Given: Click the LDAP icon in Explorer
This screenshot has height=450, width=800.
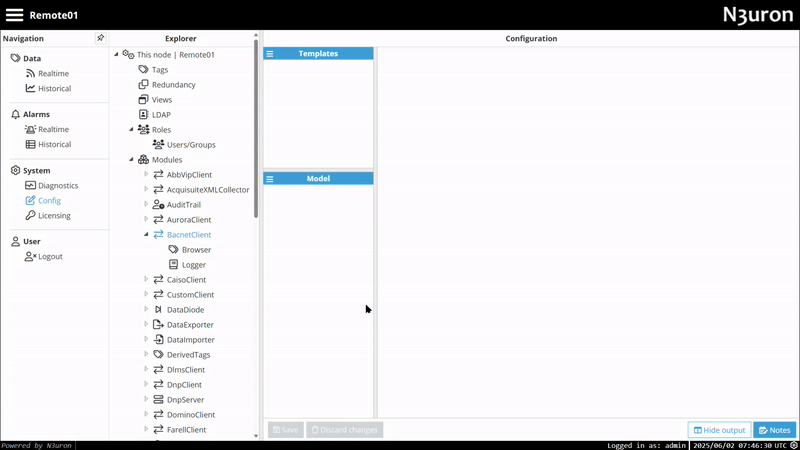Looking at the screenshot, I should (x=143, y=114).
